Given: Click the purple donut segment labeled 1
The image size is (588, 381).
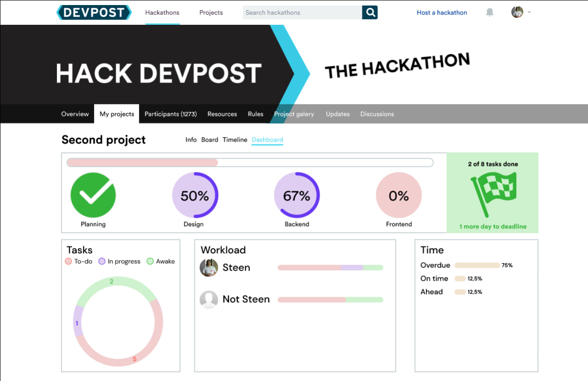Looking at the screenshot, I should pyautogui.click(x=77, y=322).
